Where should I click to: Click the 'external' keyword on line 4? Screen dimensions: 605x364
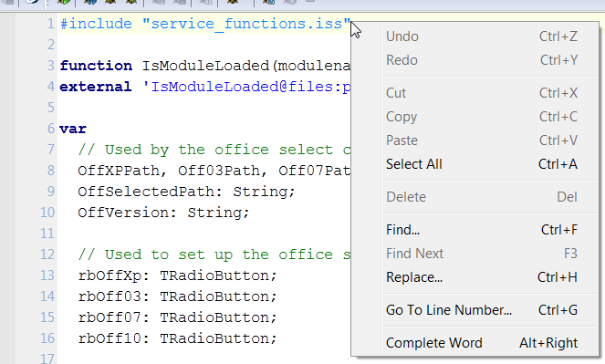click(x=96, y=87)
